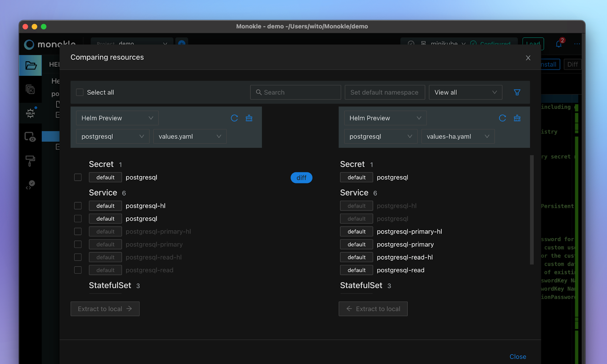Viewport: 607px width, 364px height.
Task: Reload right Helm Preview resources
Action: point(502,118)
